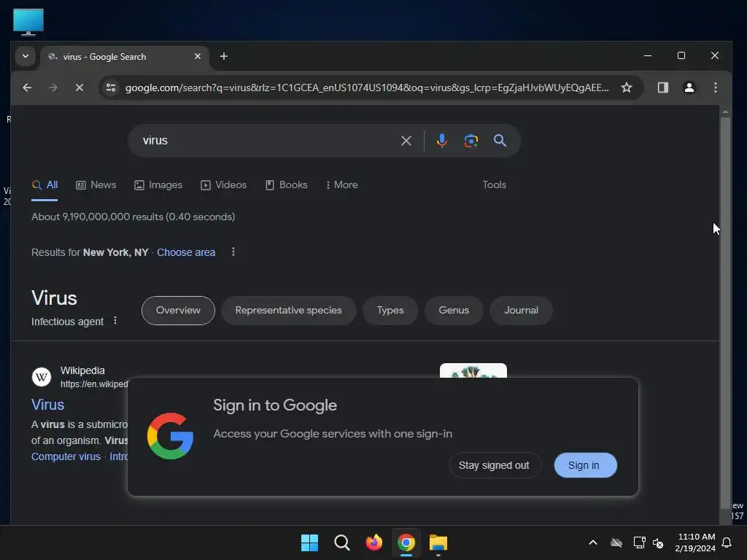
Task: Select the Types chip
Action: coord(390,311)
